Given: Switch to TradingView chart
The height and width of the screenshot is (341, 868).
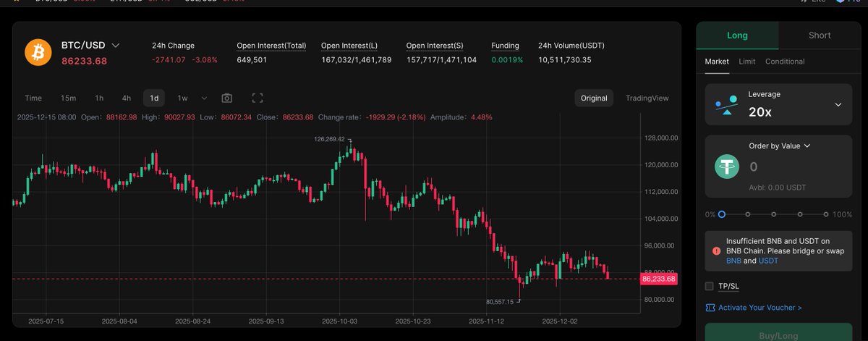Looking at the screenshot, I should tap(647, 98).
